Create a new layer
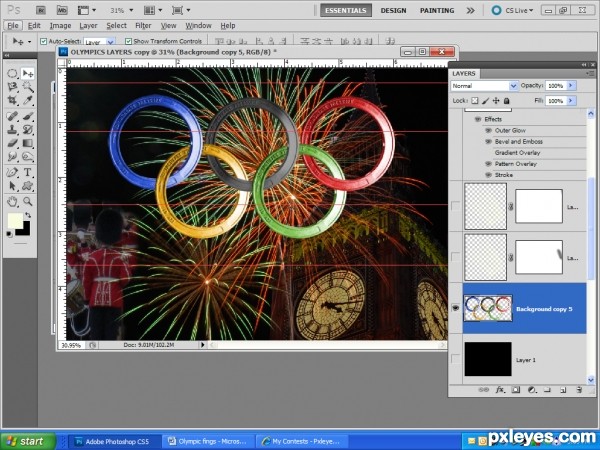 coord(563,390)
